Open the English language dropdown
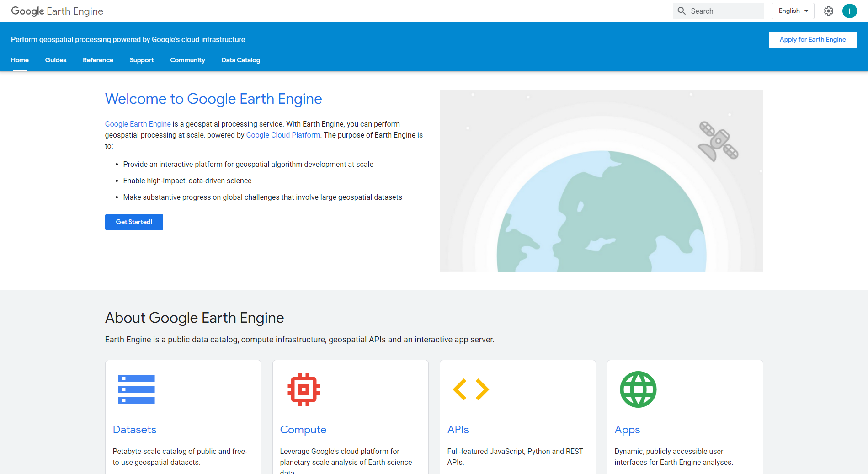The width and height of the screenshot is (868, 474). [793, 11]
